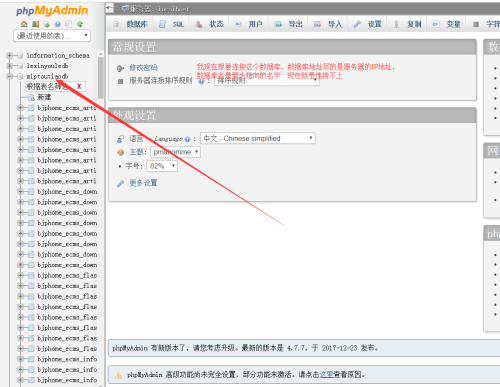Open the theme dropdown showing pmahomme
The width and height of the screenshot is (500, 387).
click(x=175, y=152)
